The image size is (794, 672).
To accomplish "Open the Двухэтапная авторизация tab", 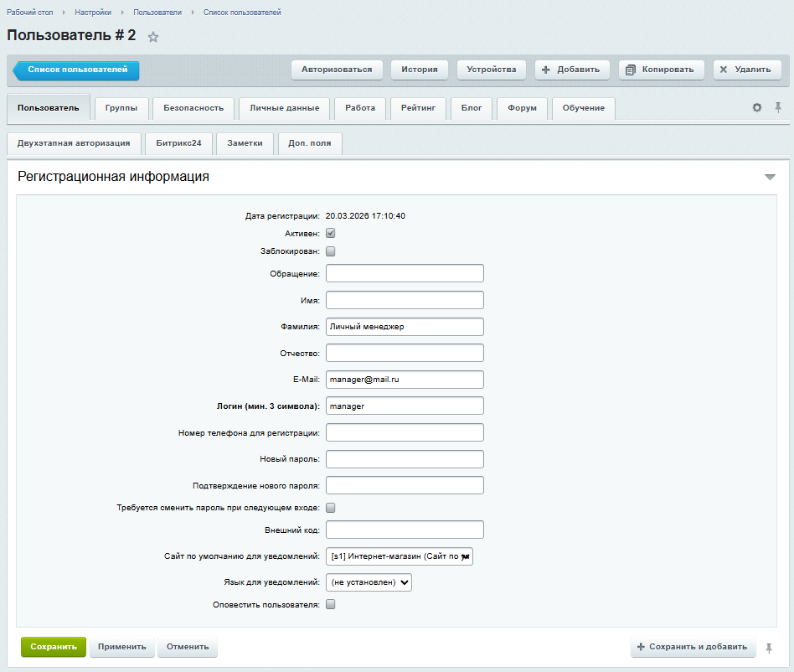I will [74, 143].
